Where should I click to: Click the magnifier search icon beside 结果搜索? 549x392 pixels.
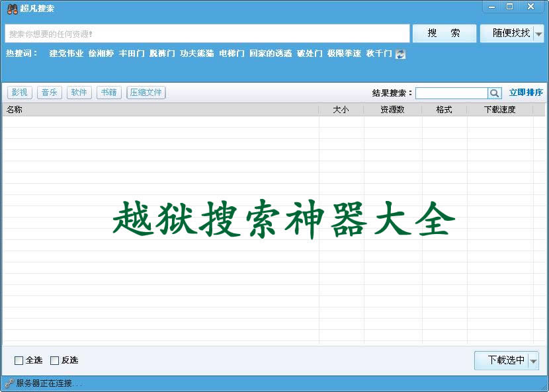494,93
